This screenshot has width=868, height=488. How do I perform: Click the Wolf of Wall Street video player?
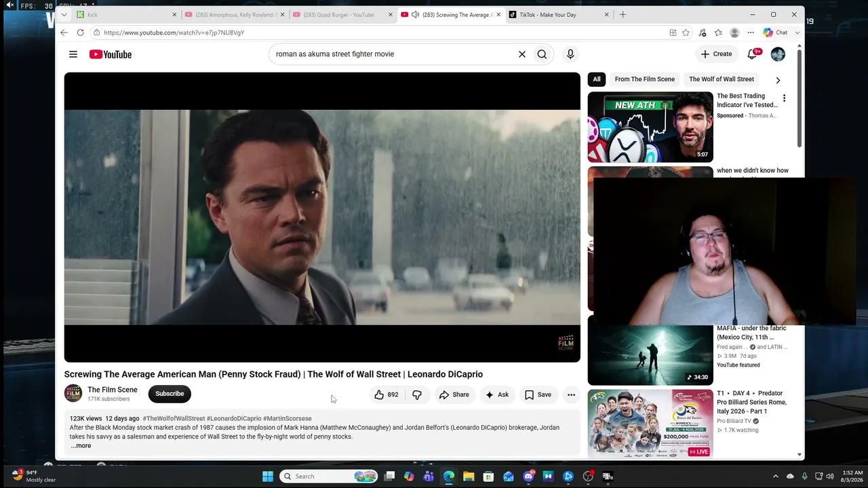322,218
